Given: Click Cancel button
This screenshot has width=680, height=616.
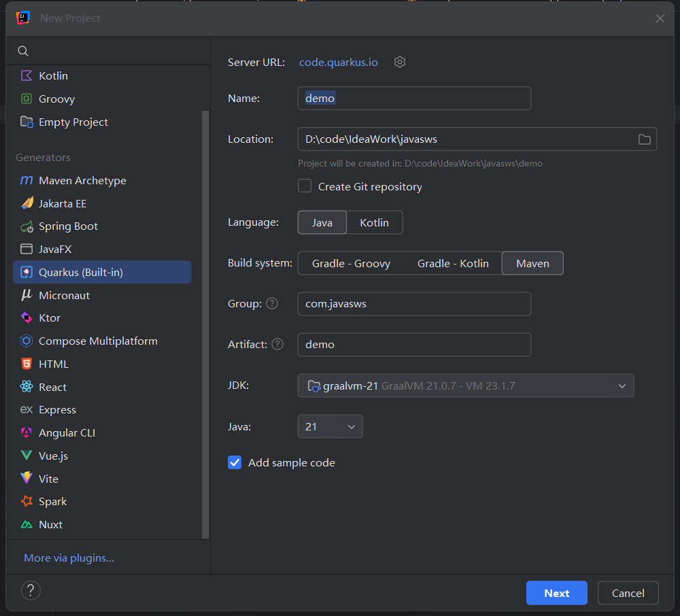Looking at the screenshot, I should [x=628, y=593].
